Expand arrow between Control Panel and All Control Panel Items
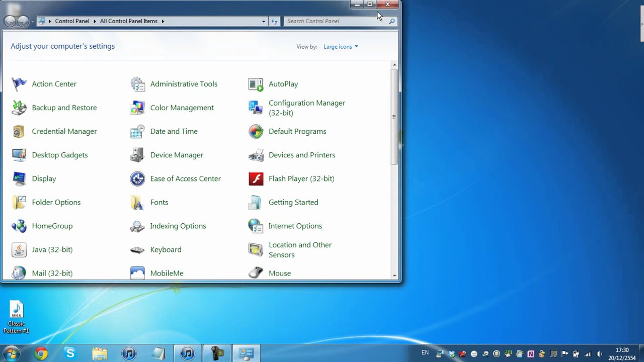The width and height of the screenshot is (644, 362). pos(94,21)
